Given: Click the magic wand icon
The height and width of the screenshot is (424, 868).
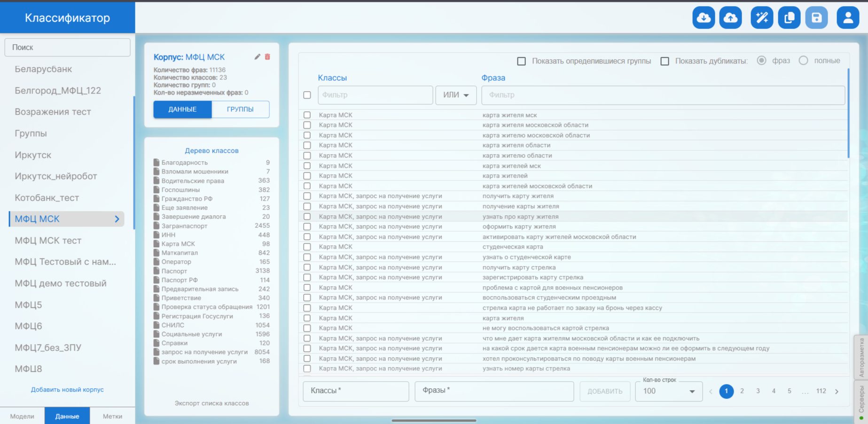Looking at the screenshot, I should pyautogui.click(x=762, y=18).
